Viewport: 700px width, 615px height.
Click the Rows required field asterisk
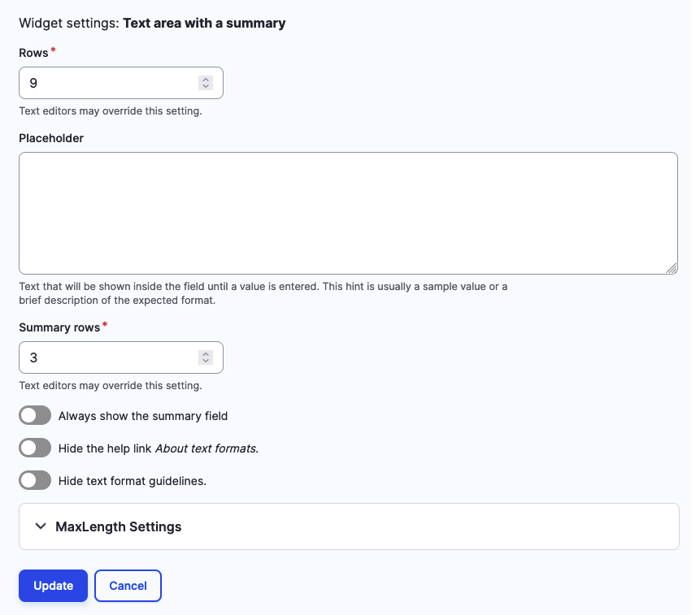coord(53,49)
